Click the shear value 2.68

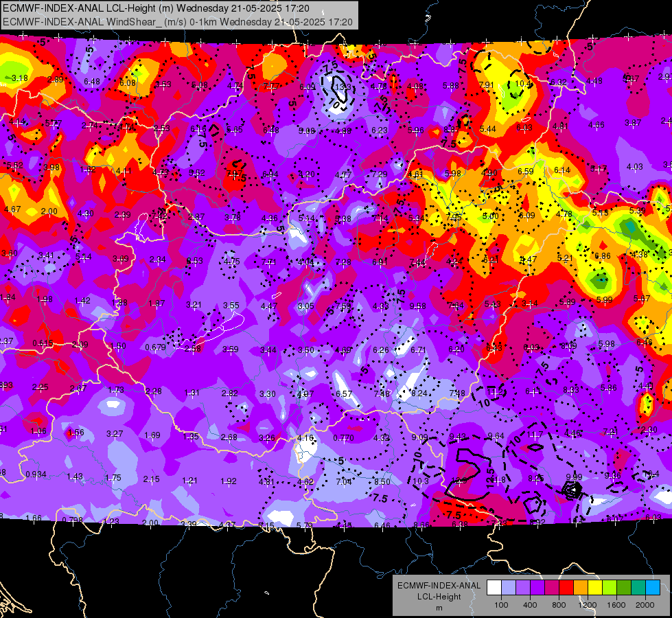click(229, 437)
